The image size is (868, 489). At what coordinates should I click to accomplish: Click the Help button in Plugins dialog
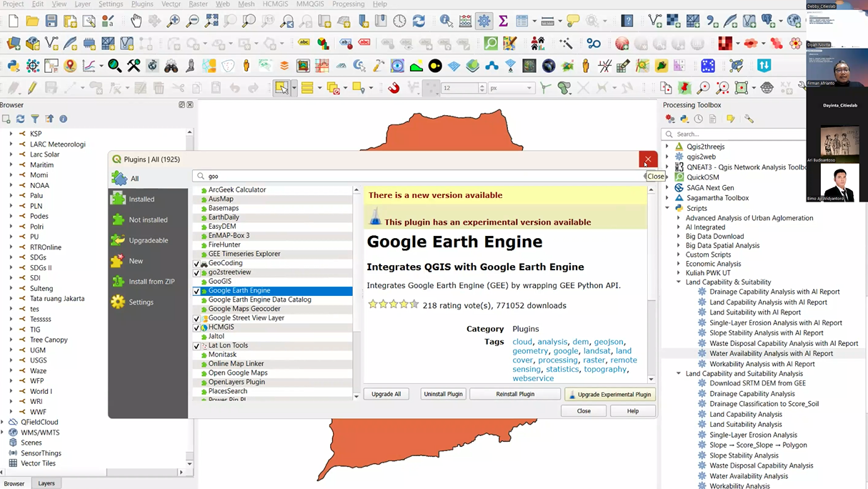[x=632, y=411]
